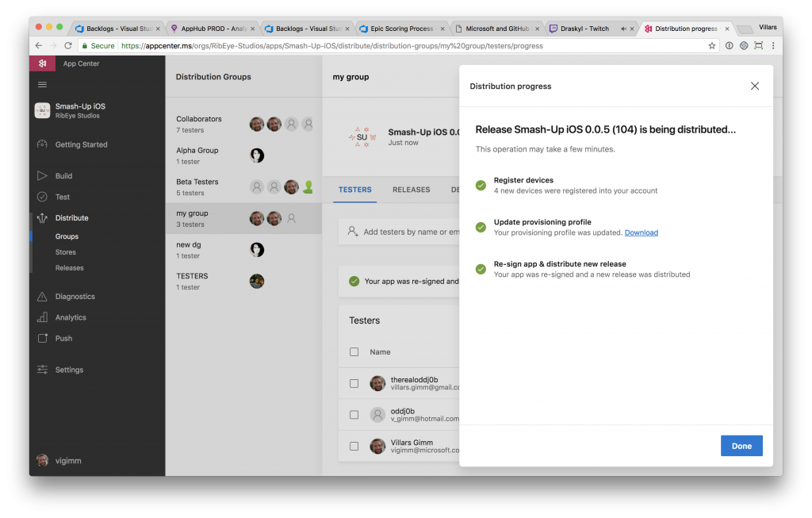The width and height of the screenshot is (812, 518).
Task: Click the TESTERS group avatar
Action: [x=257, y=282]
